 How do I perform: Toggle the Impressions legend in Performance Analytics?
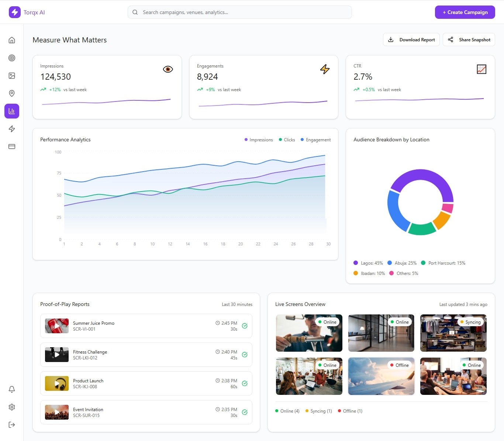259,140
